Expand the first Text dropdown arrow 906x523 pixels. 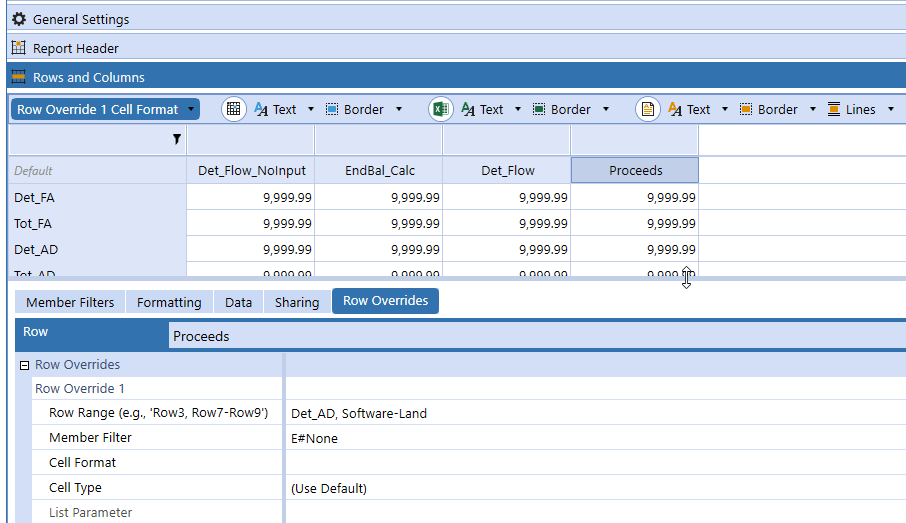pos(311,110)
